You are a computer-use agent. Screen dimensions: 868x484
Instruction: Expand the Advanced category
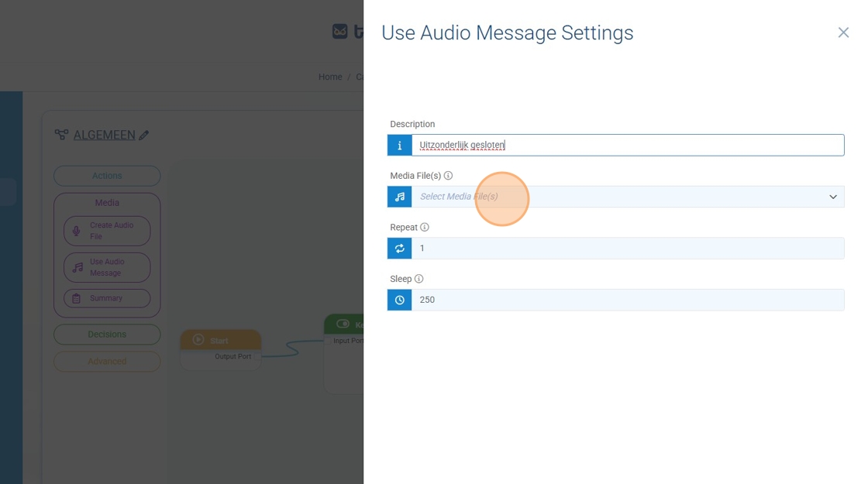pyautogui.click(x=107, y=362)
